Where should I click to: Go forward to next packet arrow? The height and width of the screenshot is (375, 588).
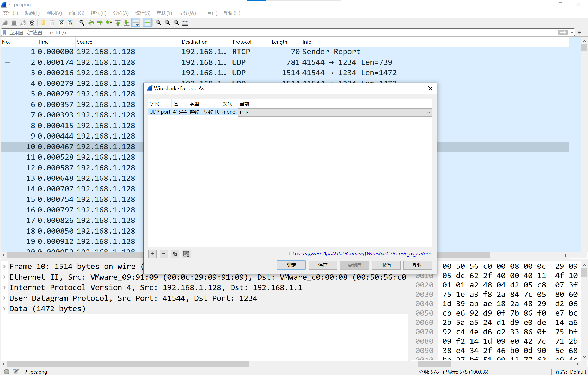tap(100, 23)
